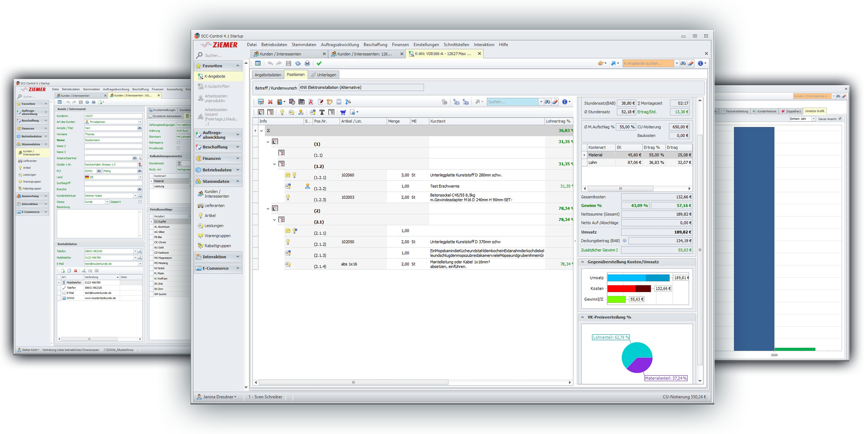Collapse the VK-Preisverteilung % section
This screenshot has width=868, height=434.
pos(583,317)
